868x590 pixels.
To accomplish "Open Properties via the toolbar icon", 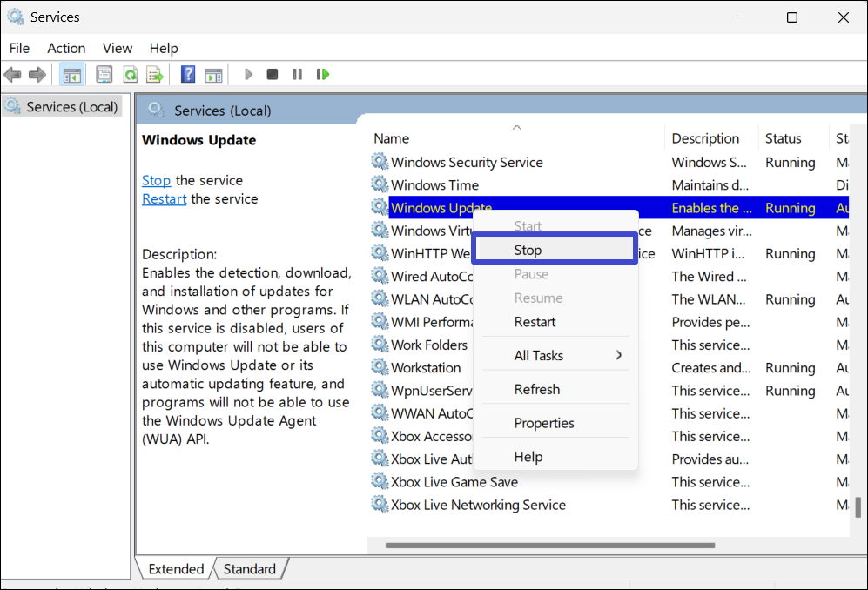I will 104,75.
